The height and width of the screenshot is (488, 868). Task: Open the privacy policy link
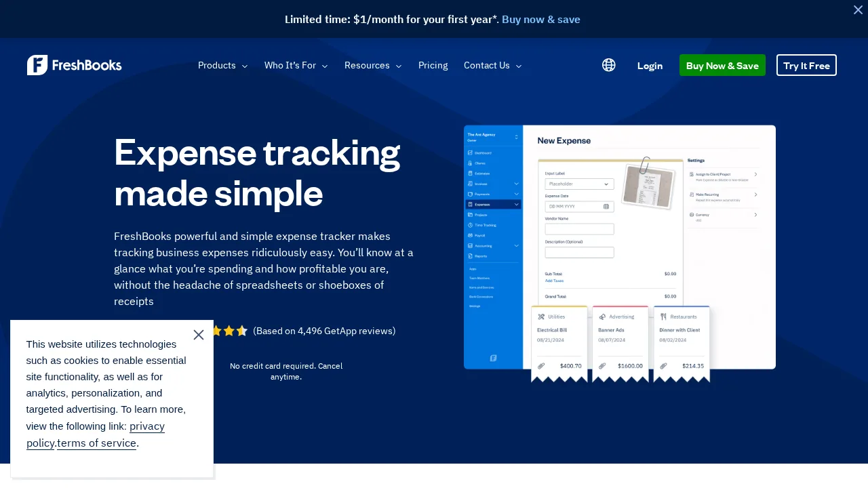click(x=96, y=434)
